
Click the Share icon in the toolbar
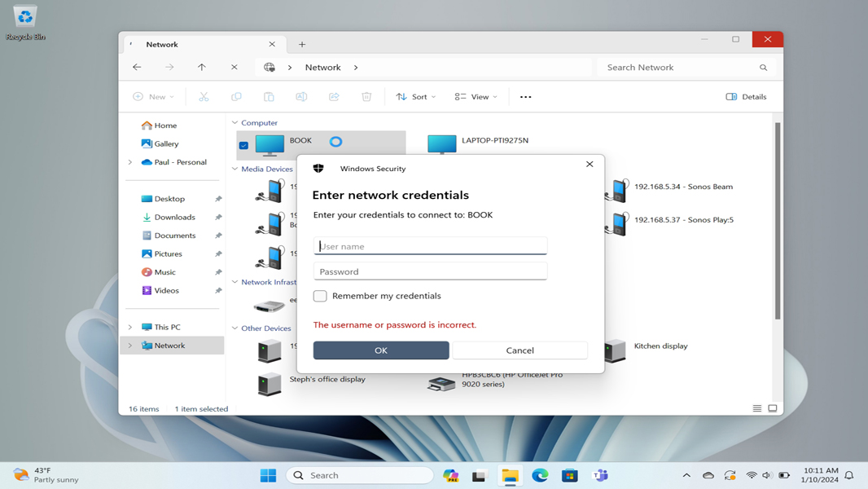click(x=334, y=96)
